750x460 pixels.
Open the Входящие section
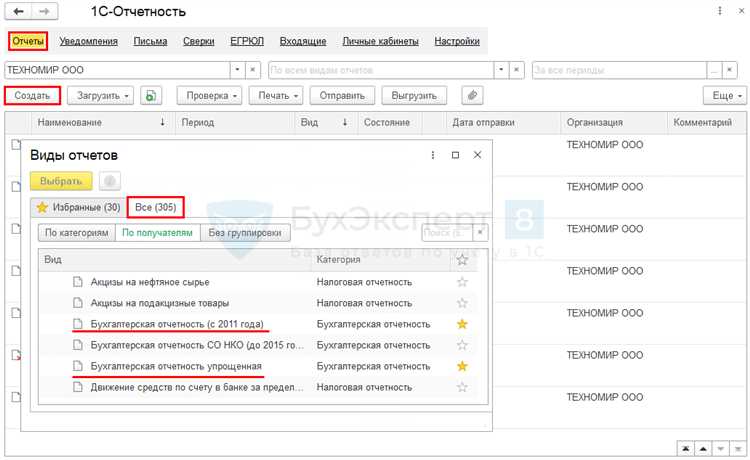pyautogui.click(x=303, y=42)
